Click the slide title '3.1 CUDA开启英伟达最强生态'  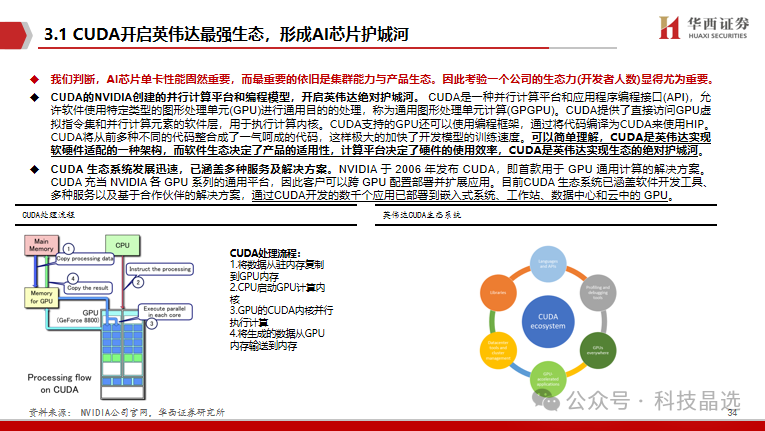pos(226,34)
